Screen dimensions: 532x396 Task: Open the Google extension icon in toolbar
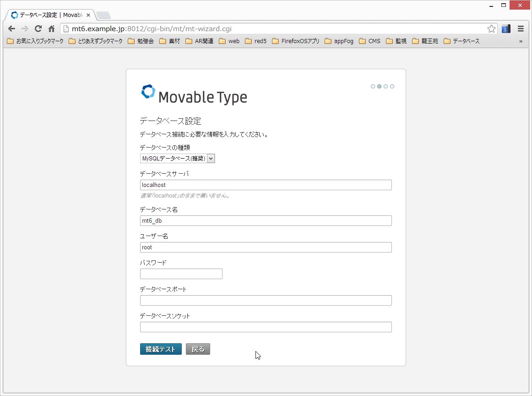506,29
